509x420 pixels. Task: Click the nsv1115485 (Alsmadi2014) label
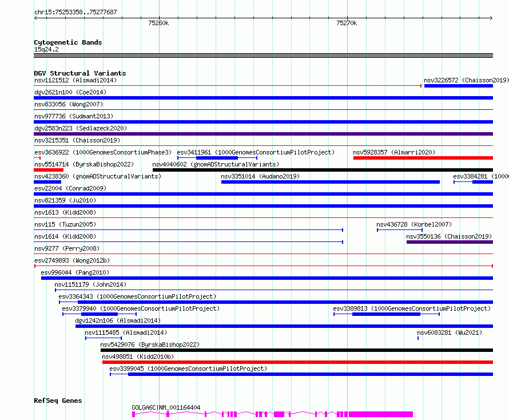click(x=126, y=332)
